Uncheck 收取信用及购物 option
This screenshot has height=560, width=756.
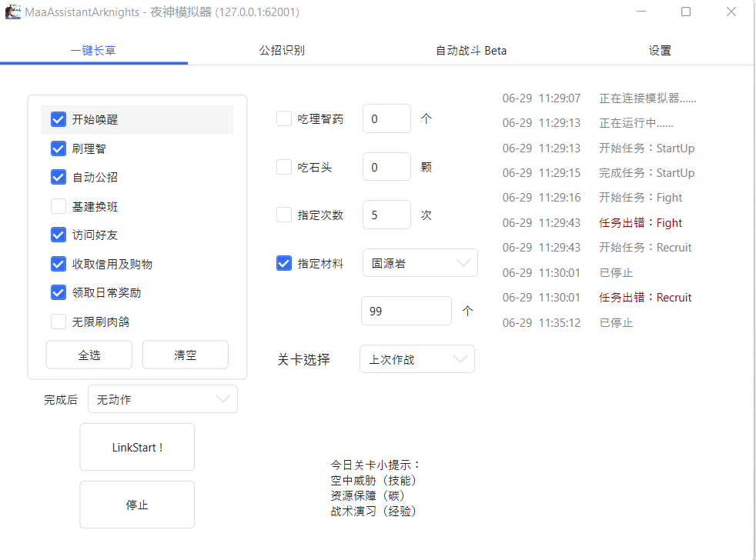59,264
